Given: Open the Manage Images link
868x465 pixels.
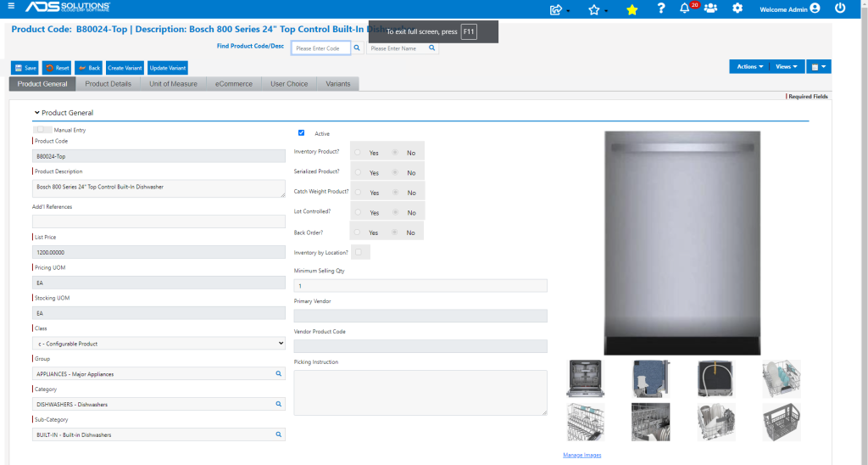Looking at the screenshot, I should click(581, 455).
